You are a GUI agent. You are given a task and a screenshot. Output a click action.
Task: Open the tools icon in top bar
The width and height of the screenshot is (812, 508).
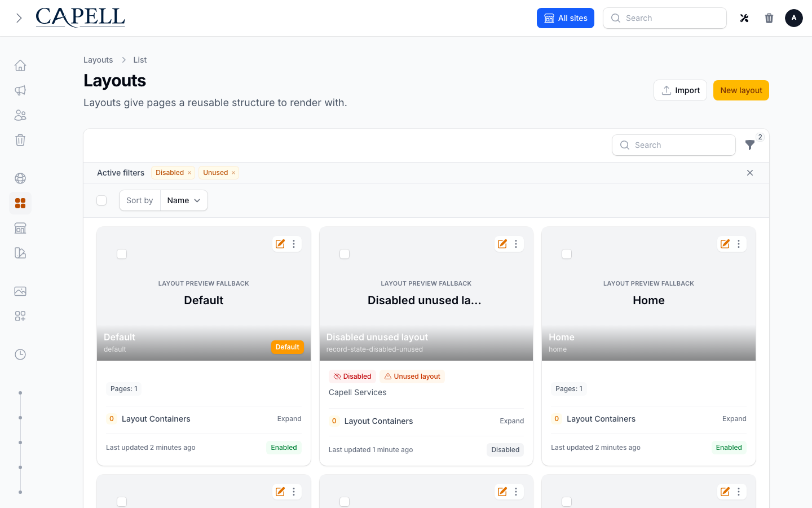point(744,18)
